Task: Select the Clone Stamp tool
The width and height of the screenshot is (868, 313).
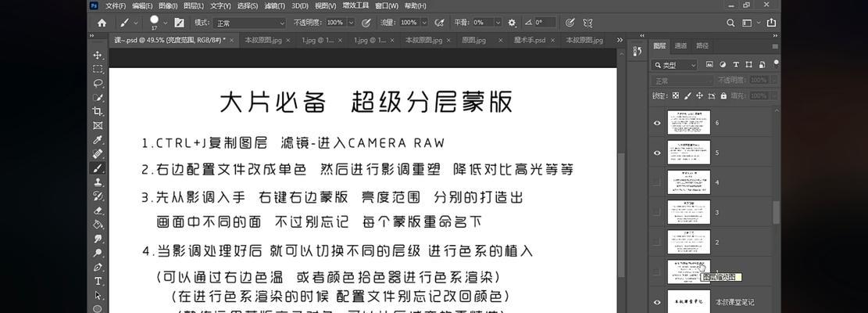Action: (98, 182)
